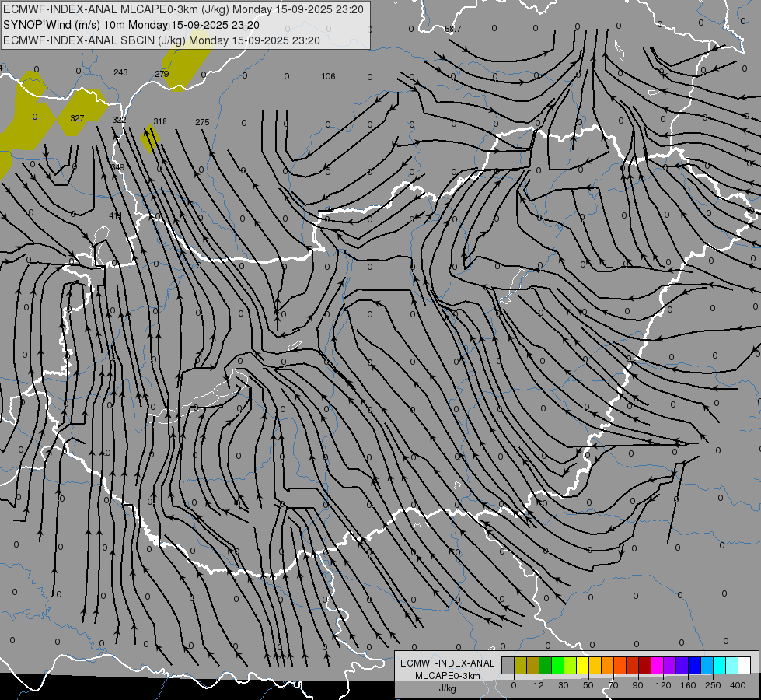Click the magenta swatch in the color legend

click(x=657, y=665)
